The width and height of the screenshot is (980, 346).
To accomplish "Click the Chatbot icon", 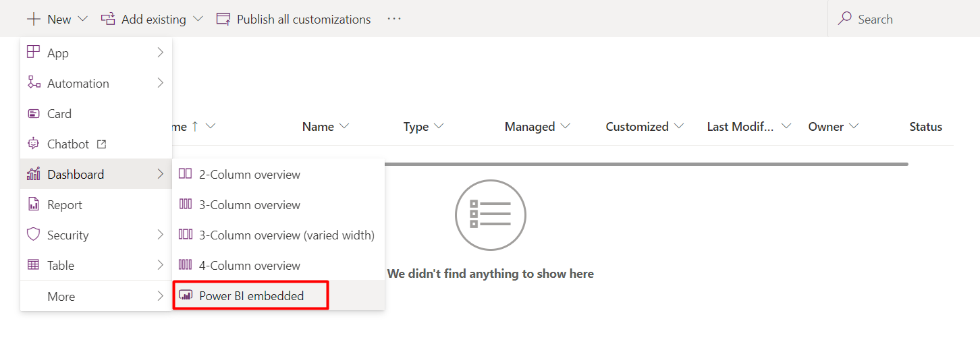I will pos(33,144).
